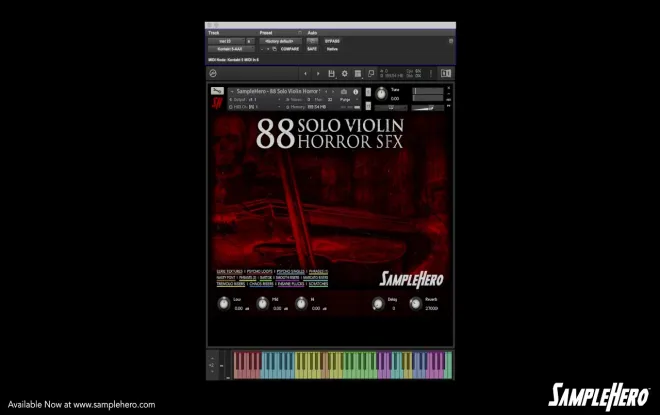Click the copy settings icon beside COMPARE

coord(274,49)
